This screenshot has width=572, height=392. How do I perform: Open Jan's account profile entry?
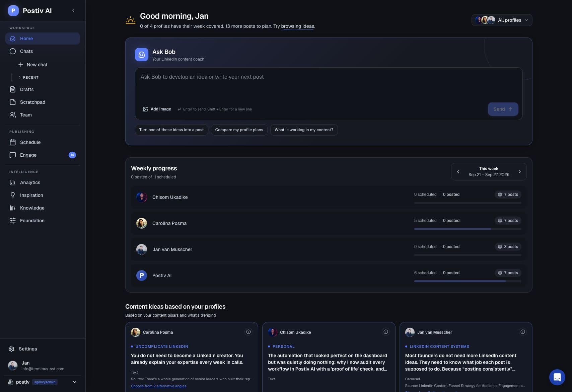pos(43,366)
